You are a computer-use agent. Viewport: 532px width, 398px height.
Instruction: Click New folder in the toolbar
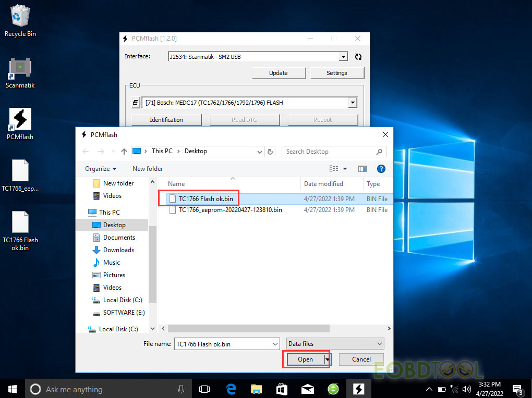pyautogui.click(x=148, y=169)
